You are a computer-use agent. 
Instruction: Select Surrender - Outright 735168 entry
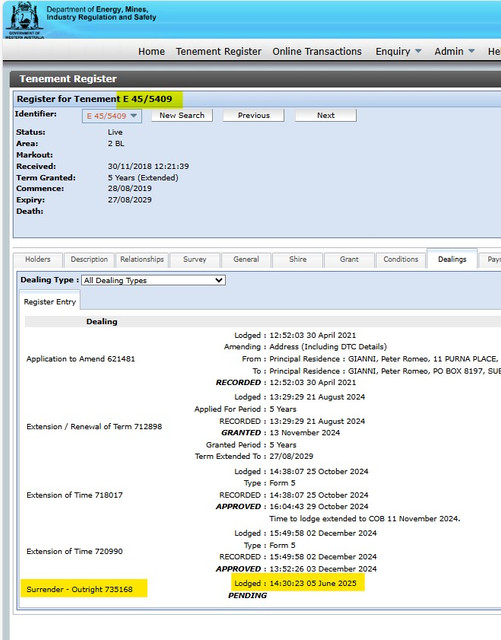(80, 589)
